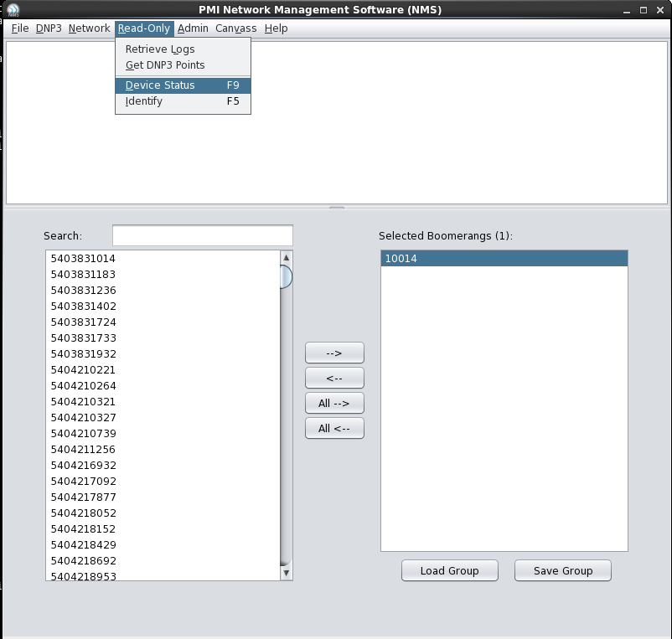Click the All <-- button

point(334,429)
